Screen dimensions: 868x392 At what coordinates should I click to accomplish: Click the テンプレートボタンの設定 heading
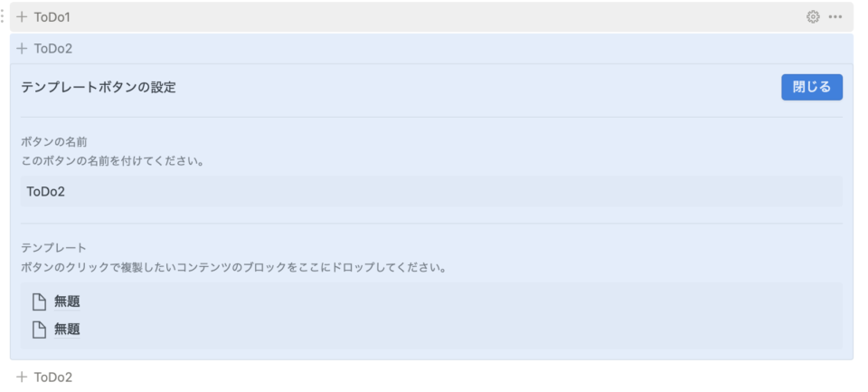tap(99, 87)
